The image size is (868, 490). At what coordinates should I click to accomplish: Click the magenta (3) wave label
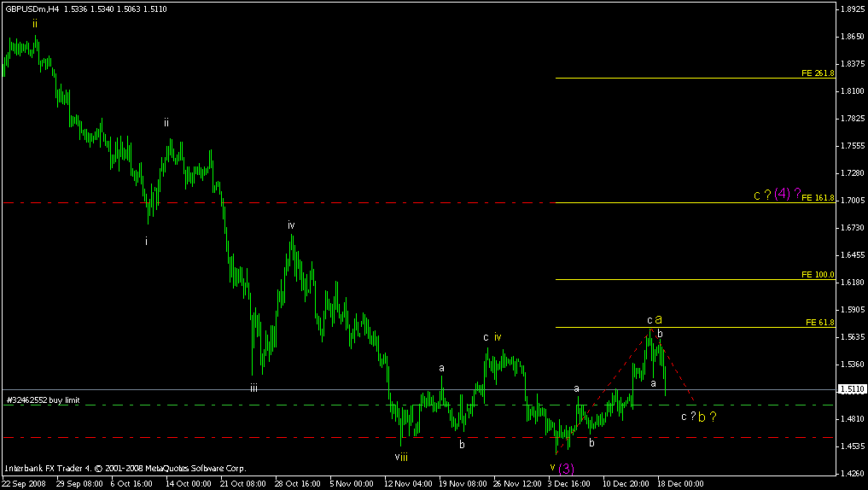566,469
